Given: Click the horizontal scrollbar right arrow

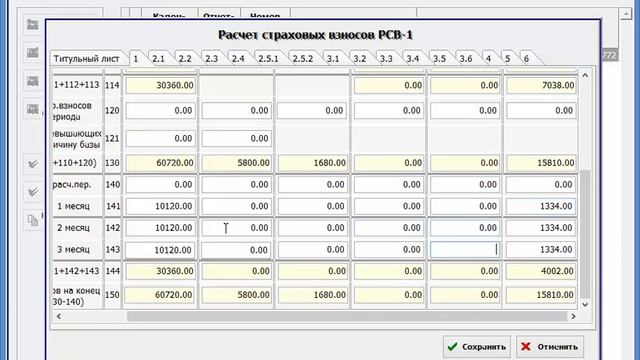Looking at the screenshot, I should pos(573,316).
